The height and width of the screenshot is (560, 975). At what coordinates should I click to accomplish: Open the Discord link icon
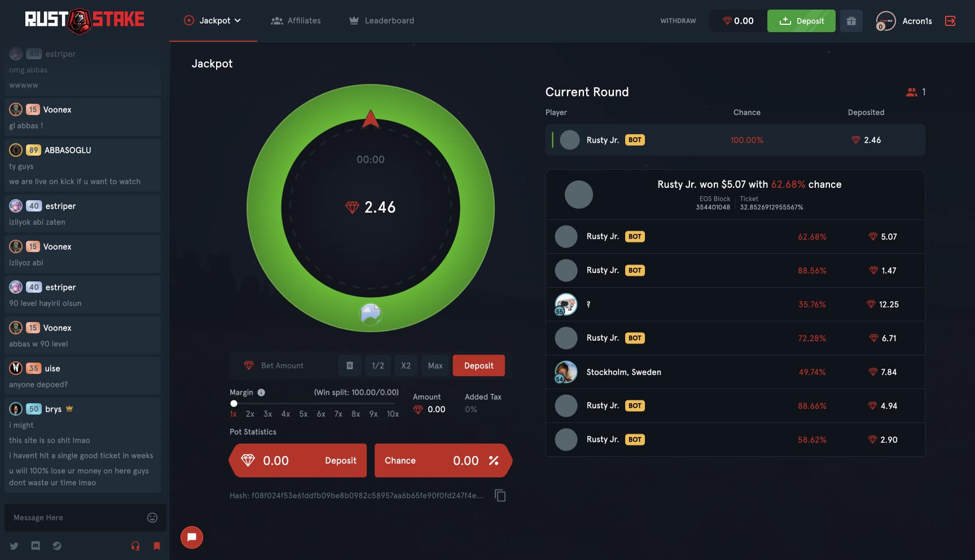(x=36, y=546)
